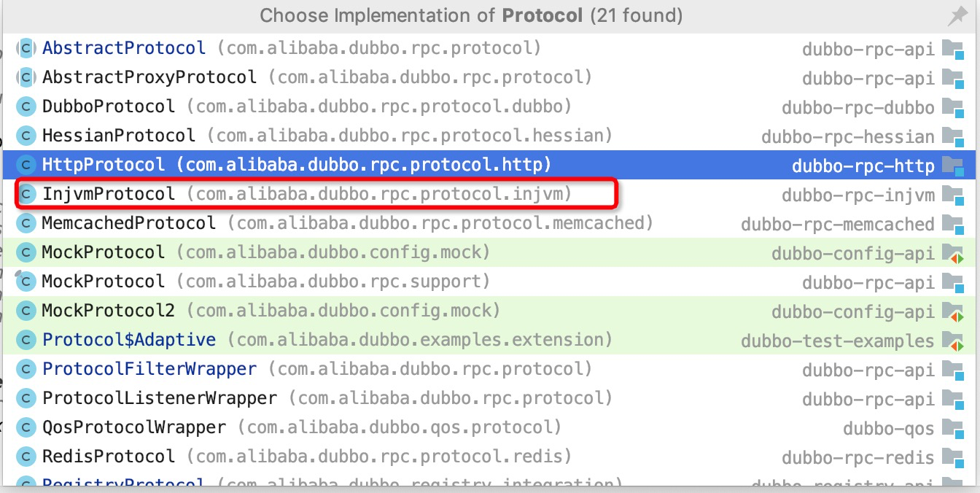Click the module icon next to dubbo-qos
Image resolution: width=980 pixels, height=493 pixels.
[952, 428]
